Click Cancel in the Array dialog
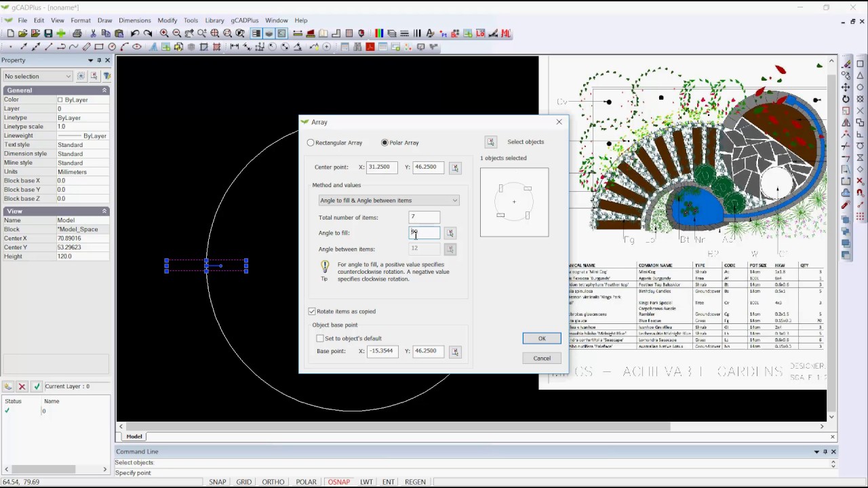The image size is (868, 488). (541, 359)
